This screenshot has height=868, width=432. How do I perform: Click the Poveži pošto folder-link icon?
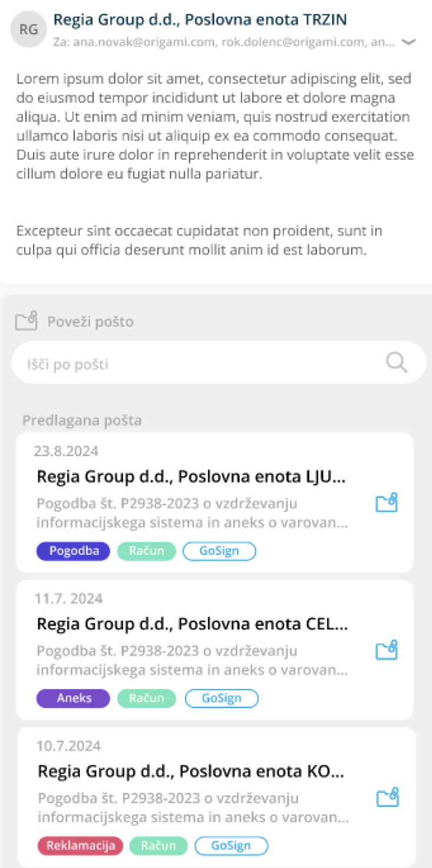coord(27,320)
